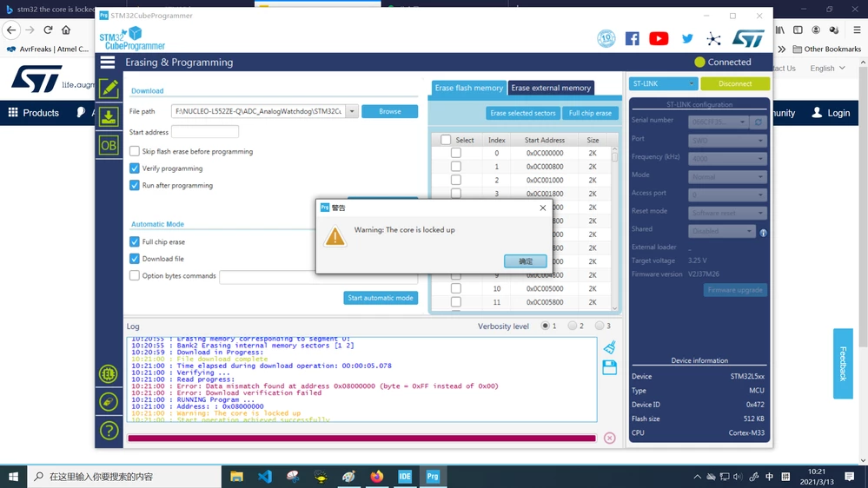Cancel operation with progress bar X icon
This screenshot has height=488, width=868.
point(609,439)
